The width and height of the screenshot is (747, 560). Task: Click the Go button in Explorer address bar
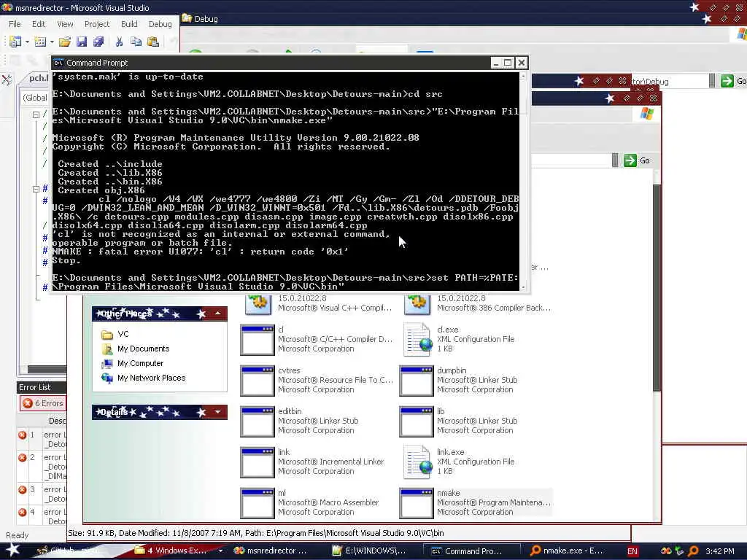636,160
